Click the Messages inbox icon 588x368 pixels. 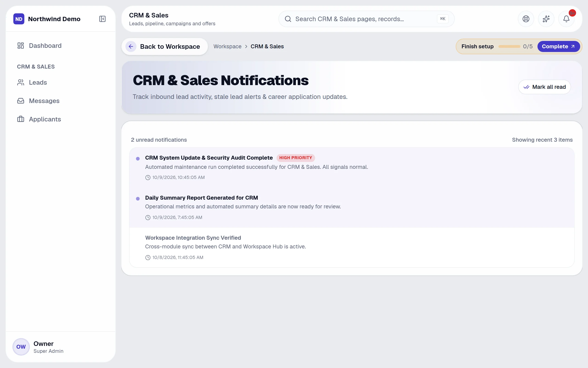click(x=21, y=101)
